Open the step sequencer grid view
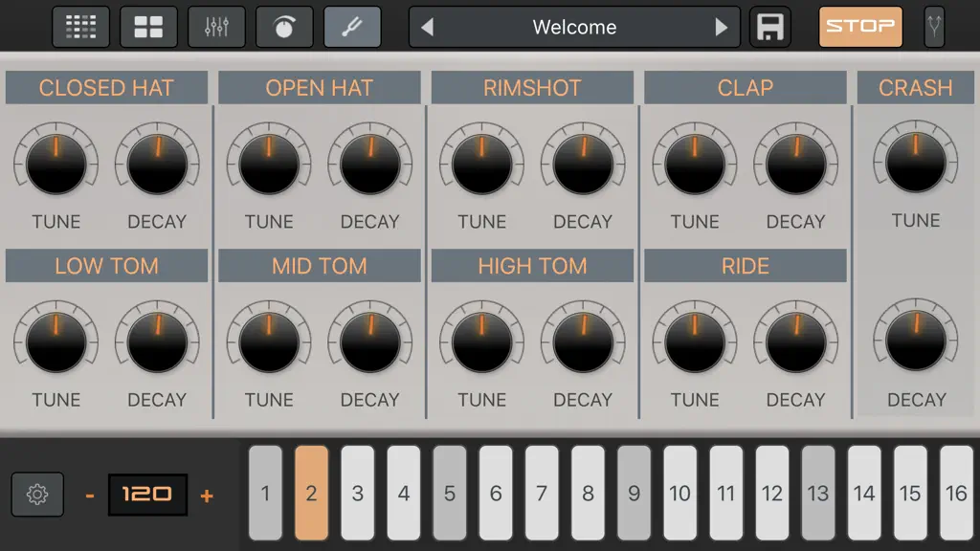The height and width of the screenshot is (551, 980). (x=80, y=27)
